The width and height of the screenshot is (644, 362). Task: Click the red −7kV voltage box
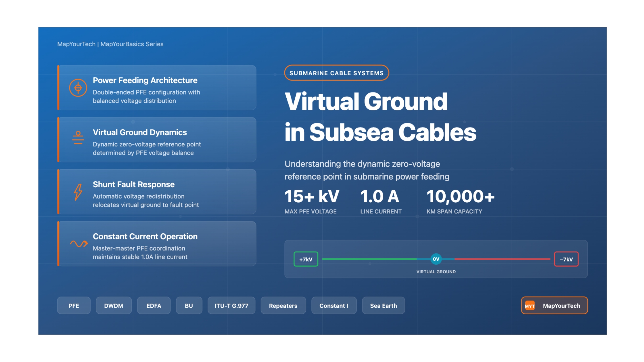[x=566, y=259]
